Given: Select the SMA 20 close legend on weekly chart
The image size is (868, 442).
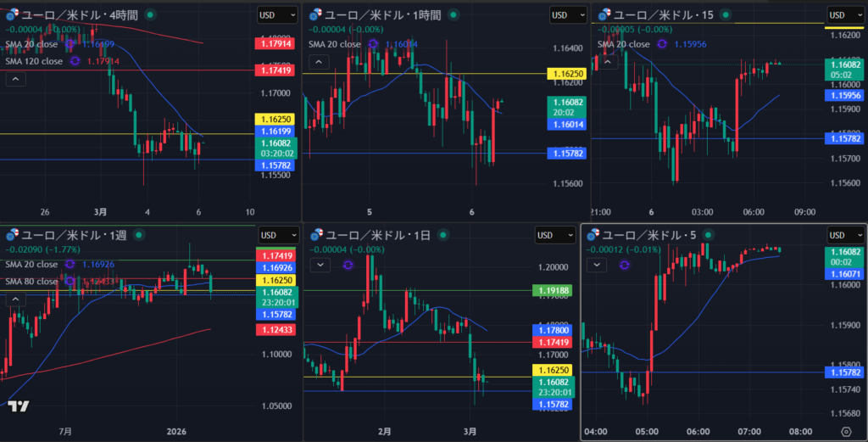Looking at the screenshot, I should pos(34,265).
